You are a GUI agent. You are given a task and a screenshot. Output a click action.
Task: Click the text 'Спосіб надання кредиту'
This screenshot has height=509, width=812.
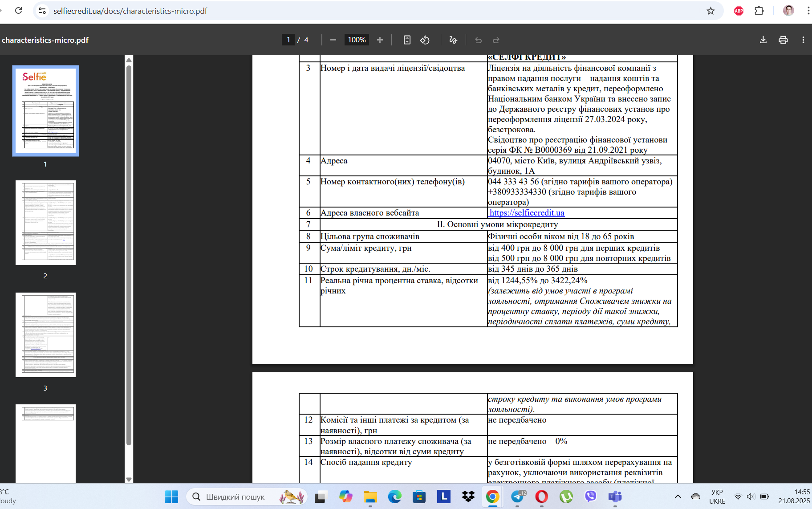click(366, 462)
